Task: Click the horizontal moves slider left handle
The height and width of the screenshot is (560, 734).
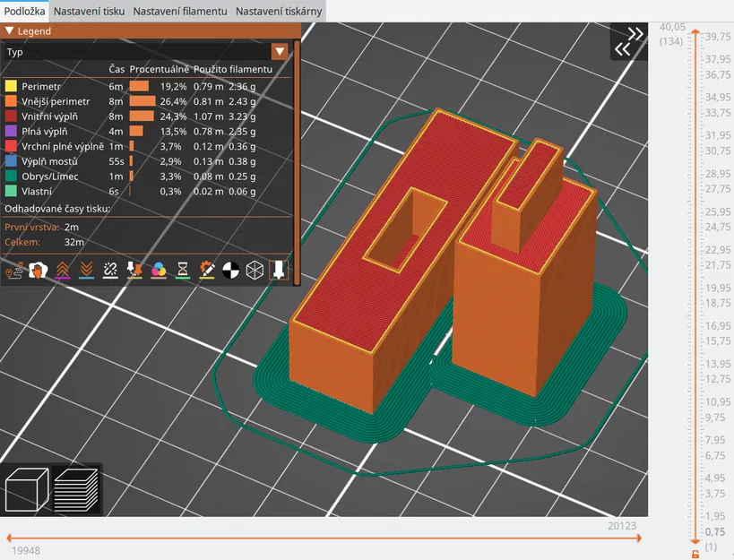Action: [9, 538]
